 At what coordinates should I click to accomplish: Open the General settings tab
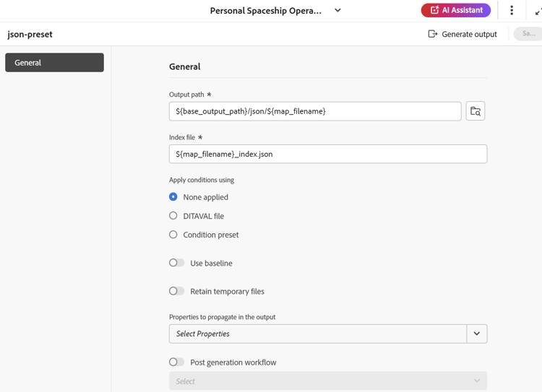pos(54,63)
